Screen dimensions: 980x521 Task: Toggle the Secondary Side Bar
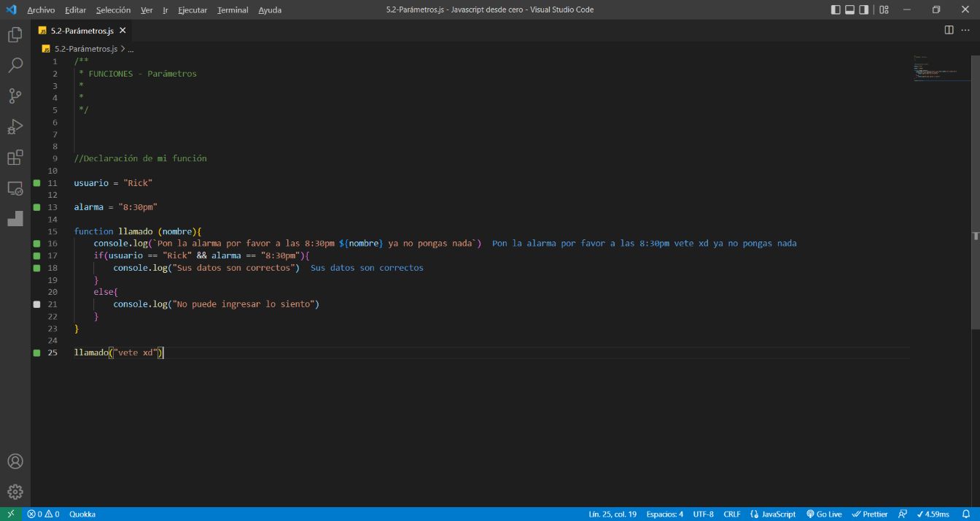[863, 9]
